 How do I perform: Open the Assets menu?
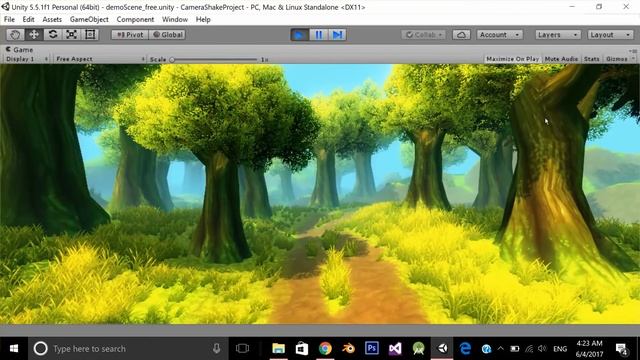(52, 19)
